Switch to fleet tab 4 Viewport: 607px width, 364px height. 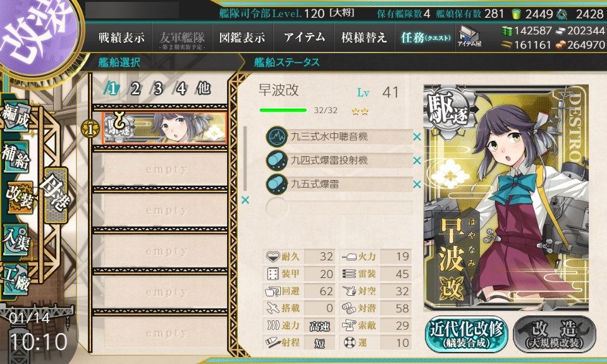(181, 89)
